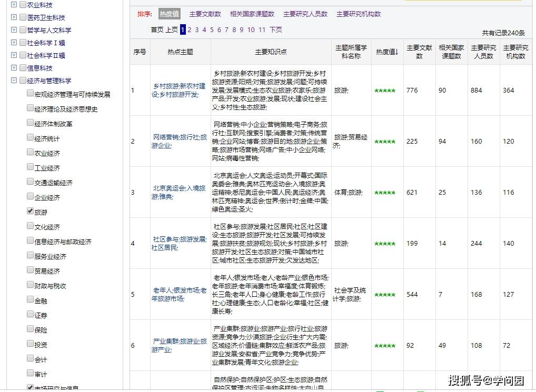This screenshot has width=536, height=392.
Task: Expand the 社会科学Ⅰ辑 tree node
Action: click(14, 42)
